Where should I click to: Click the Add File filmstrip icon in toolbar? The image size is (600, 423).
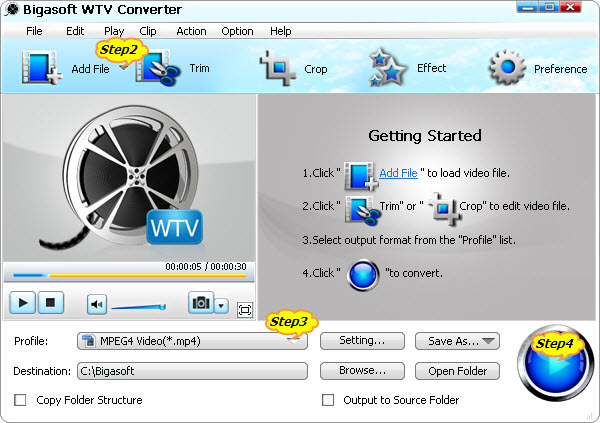tap(41, 68)
